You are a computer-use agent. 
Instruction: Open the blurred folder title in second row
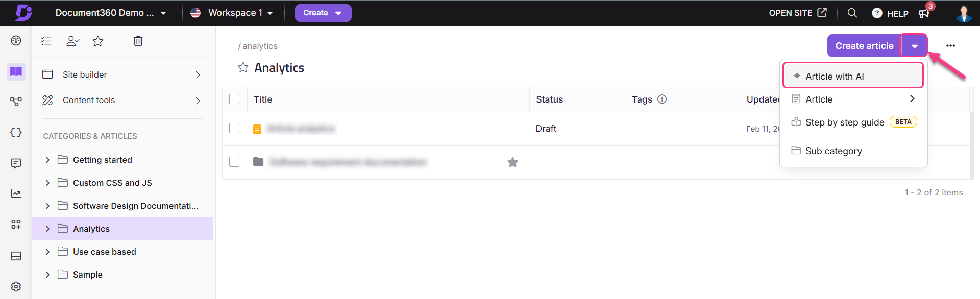click(348, 162)
